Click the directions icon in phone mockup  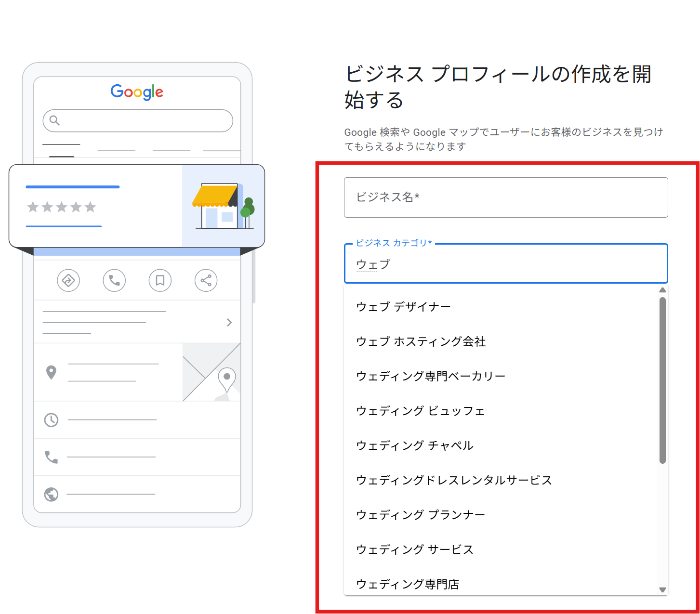[x=68, y=280]
